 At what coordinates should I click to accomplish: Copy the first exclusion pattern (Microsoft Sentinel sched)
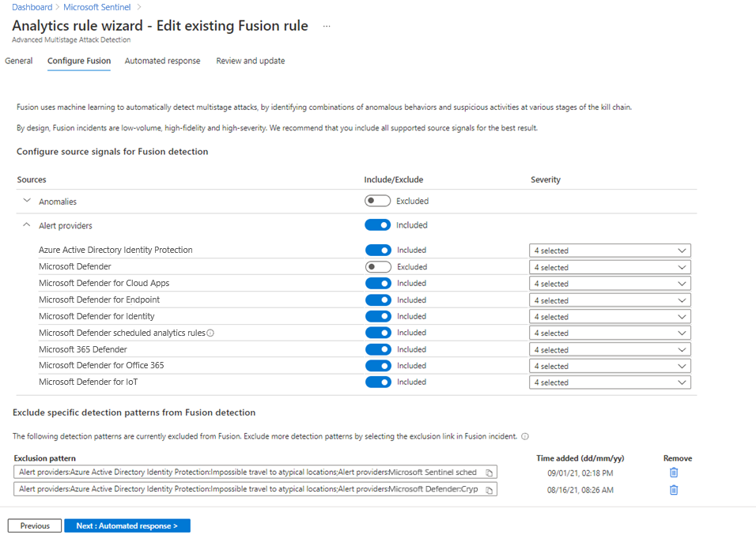coord(490,473)
